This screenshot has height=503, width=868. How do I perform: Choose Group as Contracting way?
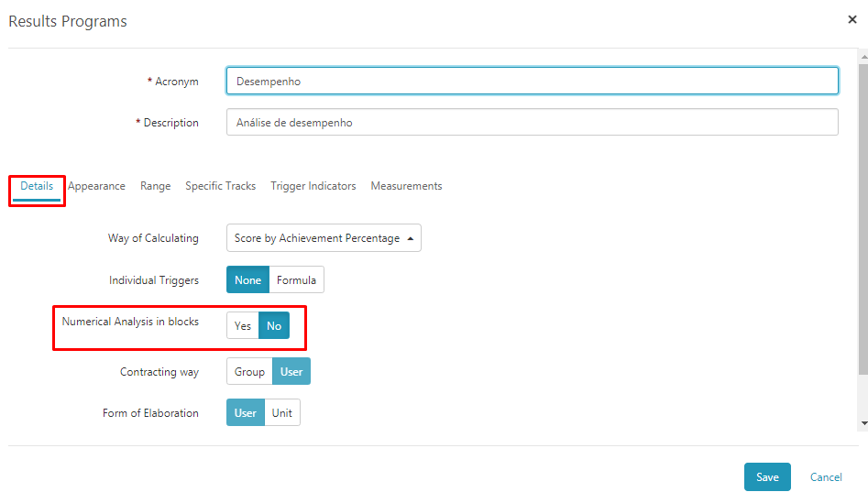tap(249, 371)
